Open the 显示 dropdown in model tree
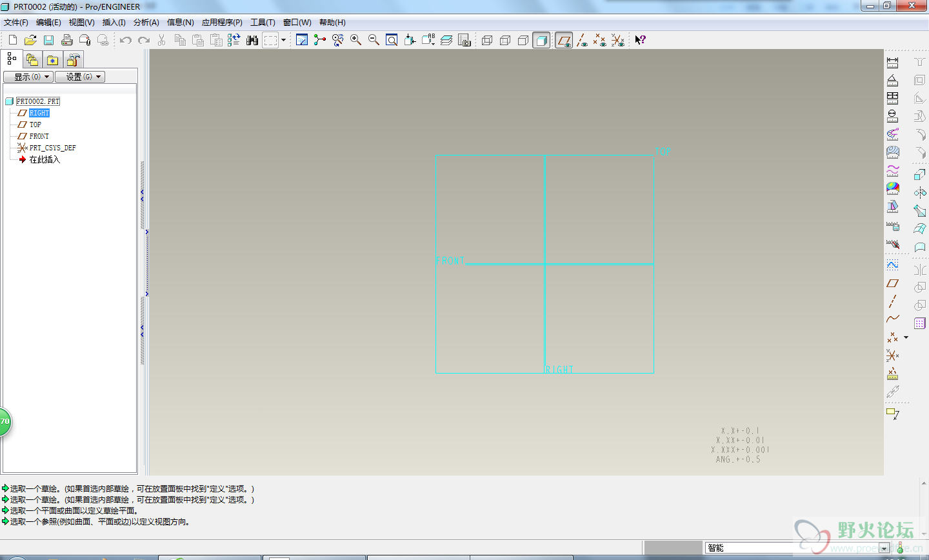This screenshot has width=929, height=560. coord(28,77)
